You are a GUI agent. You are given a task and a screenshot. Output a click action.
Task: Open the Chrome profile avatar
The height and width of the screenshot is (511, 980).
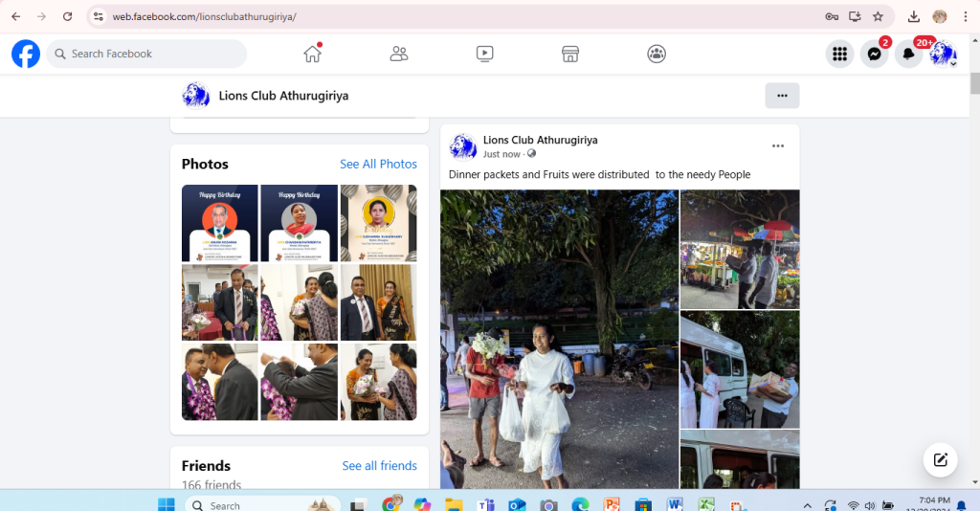pos(940,17)
